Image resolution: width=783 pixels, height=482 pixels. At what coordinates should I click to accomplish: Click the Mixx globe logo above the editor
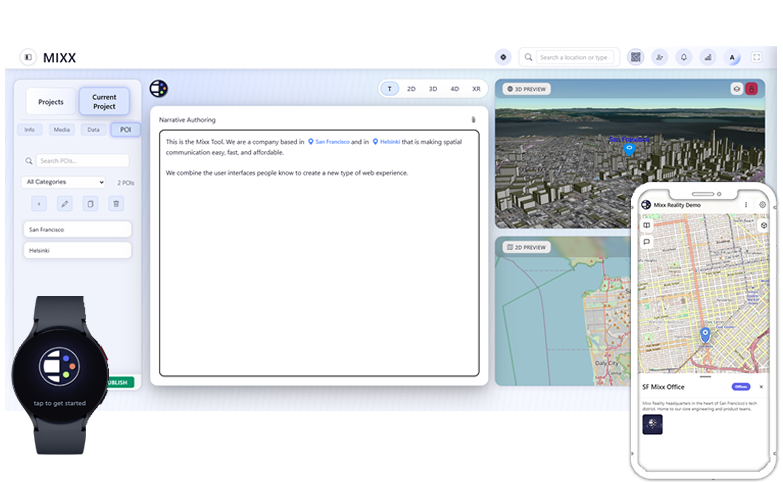point(159,89)
